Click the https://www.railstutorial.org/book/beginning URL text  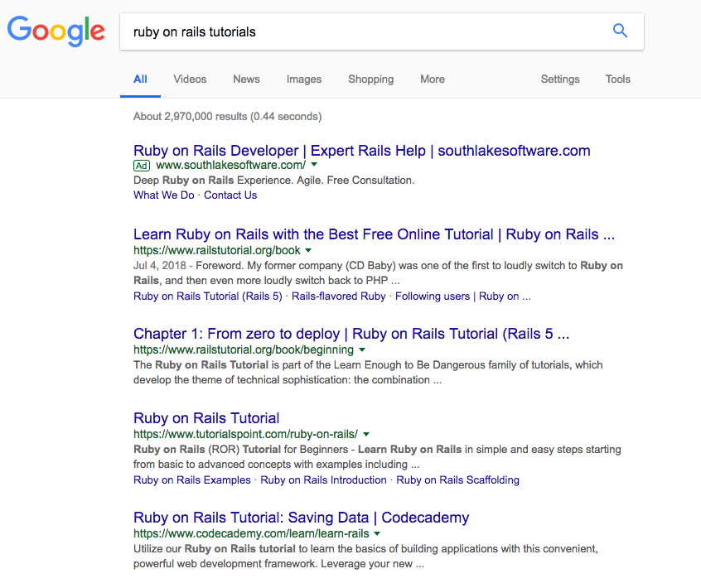[244, 349]
